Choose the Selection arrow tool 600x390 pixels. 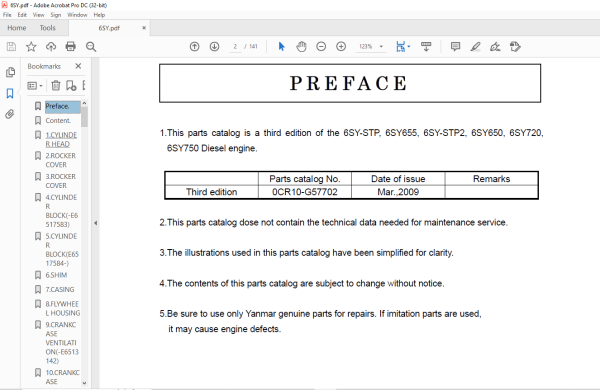[282, 47]
